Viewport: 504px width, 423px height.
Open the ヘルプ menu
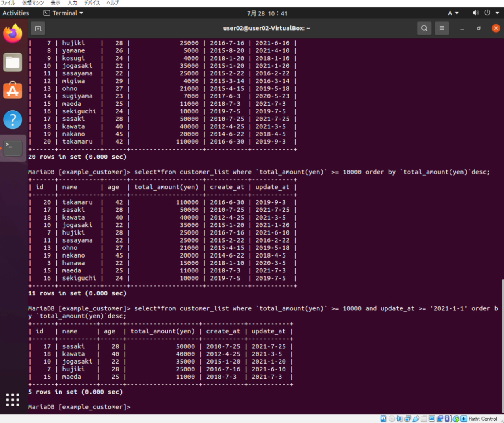pyautogui.click(x=112, y=3)
